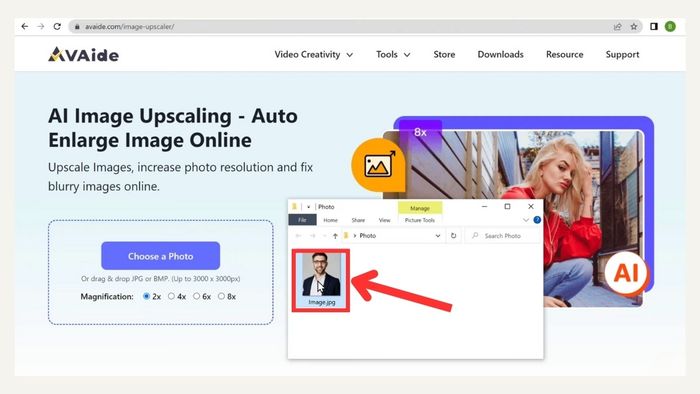Open the green profile avatar

click(670, 27)
